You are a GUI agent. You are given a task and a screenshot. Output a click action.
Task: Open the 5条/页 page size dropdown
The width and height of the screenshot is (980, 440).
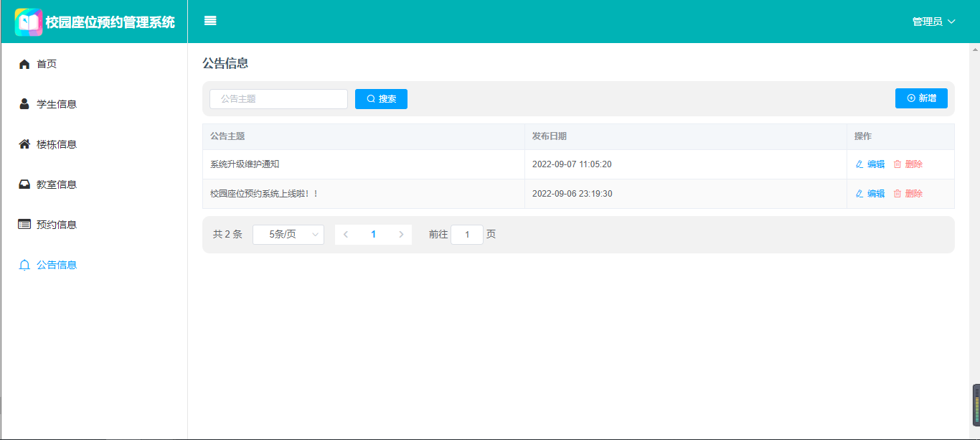[288, 235]
